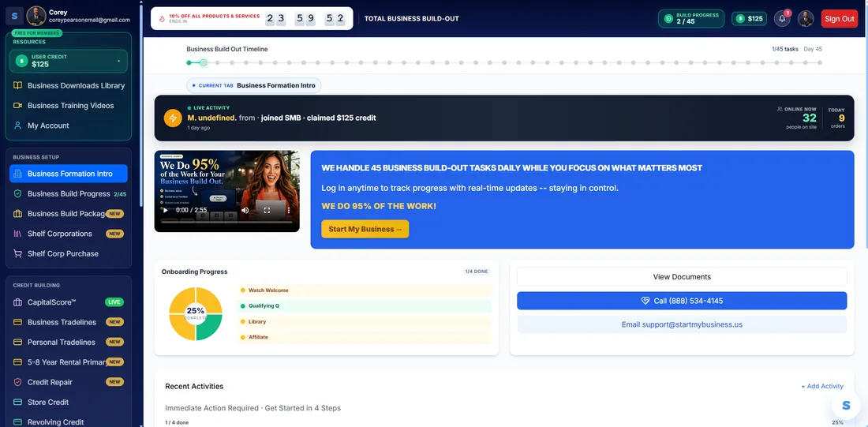Image resolution: width=868 pixels, height=427 pixels.
Task: Click the Affiliate onboarding step
Action: (x=364, y=337)
